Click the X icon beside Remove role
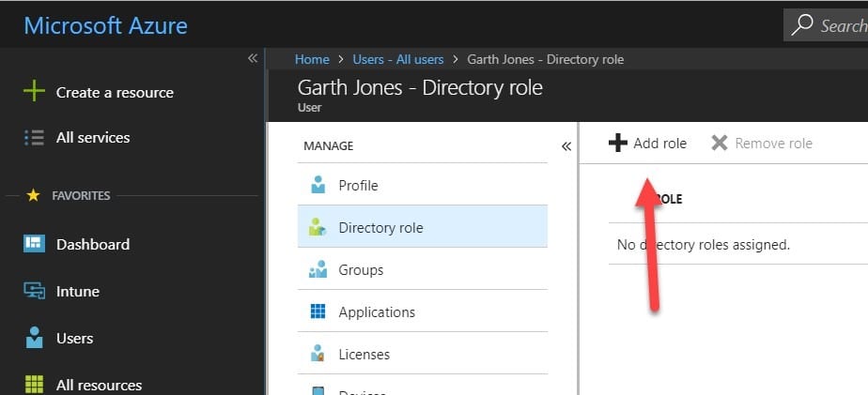 point(719,144)
